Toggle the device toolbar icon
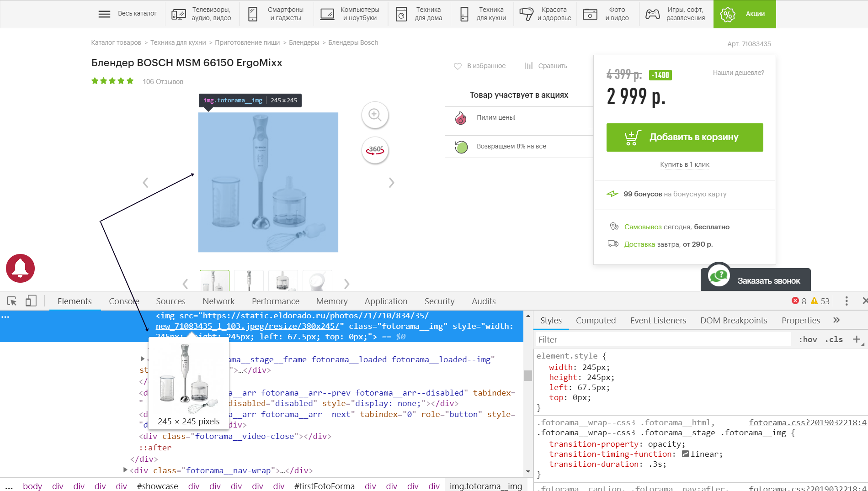This screenshot has width=868, height=491. [x=31, y=301]
